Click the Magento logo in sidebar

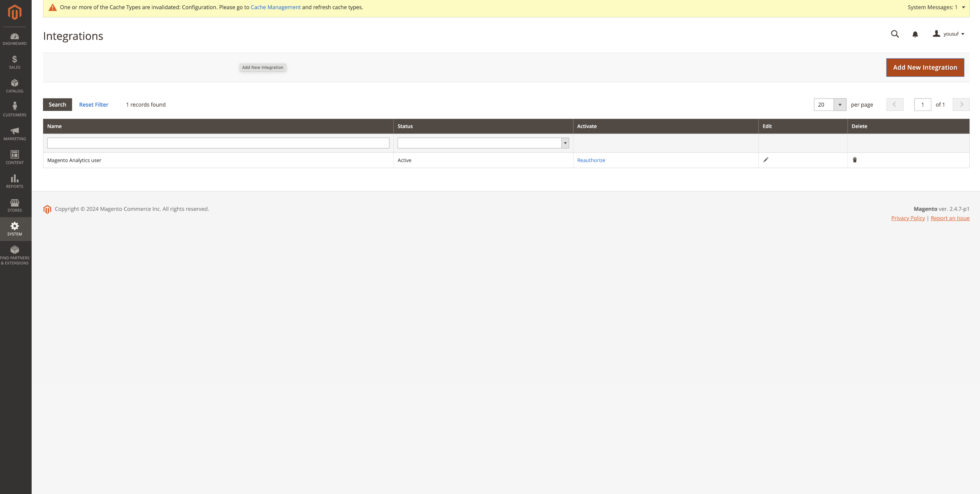coord(15,12)
